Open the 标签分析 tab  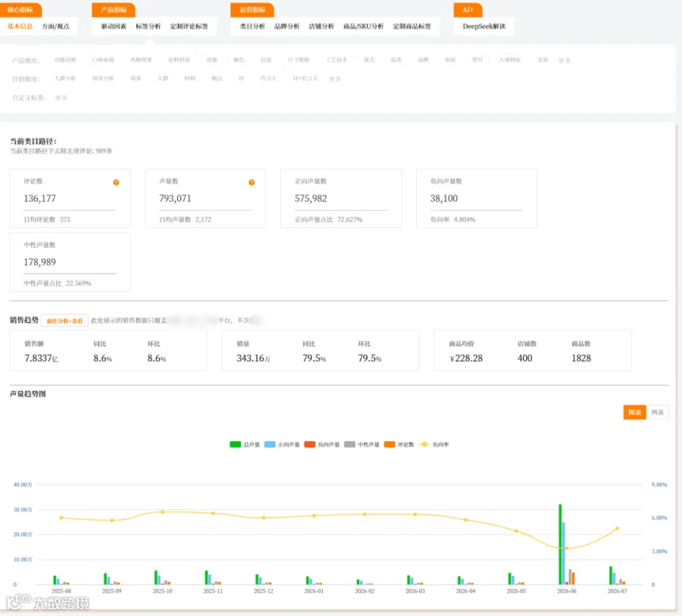[148, 26]
